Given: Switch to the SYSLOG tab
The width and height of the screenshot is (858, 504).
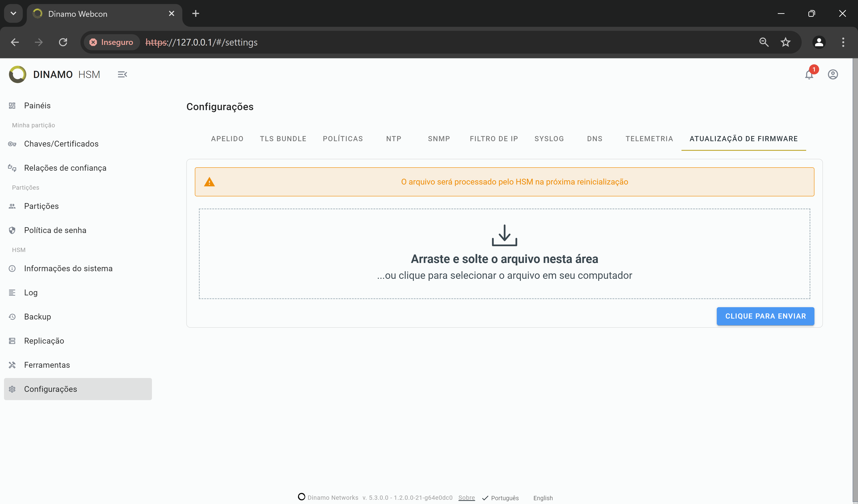Looking at the screenshot, I should [549, 139].
